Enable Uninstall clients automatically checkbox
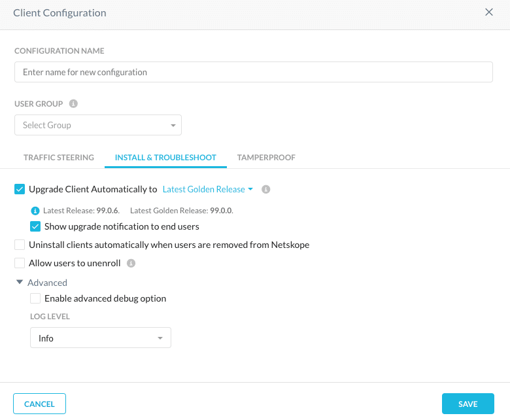The height and width of the screenshot is (420, 510). coord(20,245)
